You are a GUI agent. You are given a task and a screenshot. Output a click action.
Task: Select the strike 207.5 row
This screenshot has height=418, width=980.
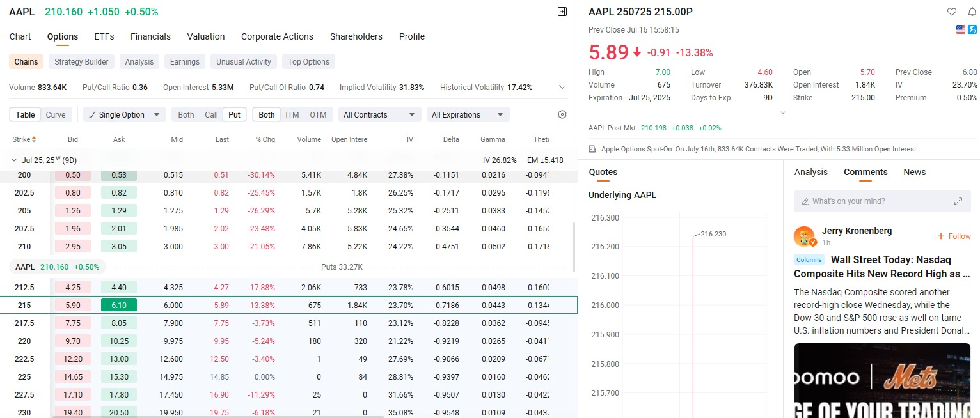288,229
